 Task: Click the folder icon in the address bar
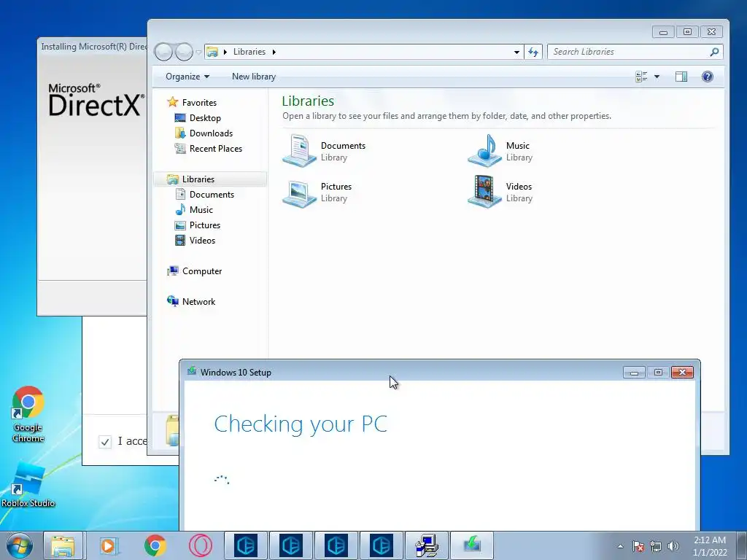point(212,52)
